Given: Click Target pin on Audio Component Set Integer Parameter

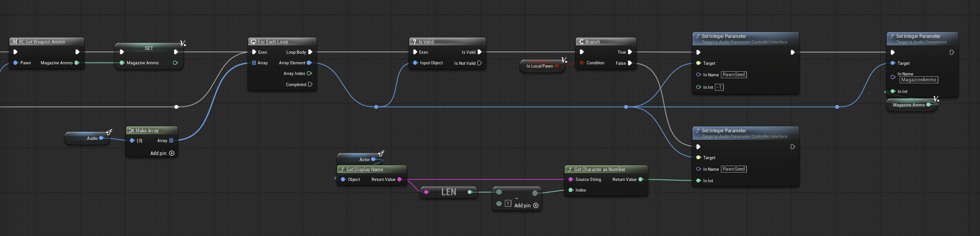Looking at the screenshot, I should [893, 63].
